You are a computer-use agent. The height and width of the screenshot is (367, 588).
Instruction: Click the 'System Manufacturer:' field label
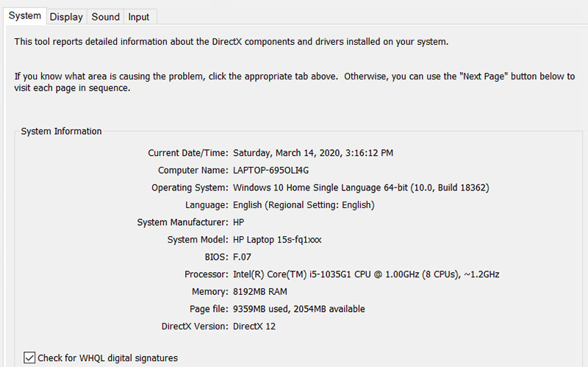click(182, 222)
